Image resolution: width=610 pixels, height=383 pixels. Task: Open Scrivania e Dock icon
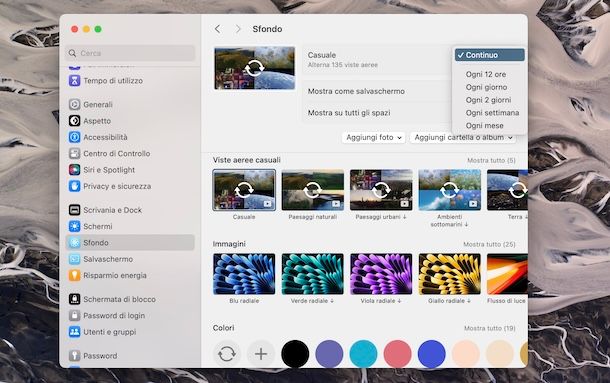pyautogui.click(x=74, y=210)
